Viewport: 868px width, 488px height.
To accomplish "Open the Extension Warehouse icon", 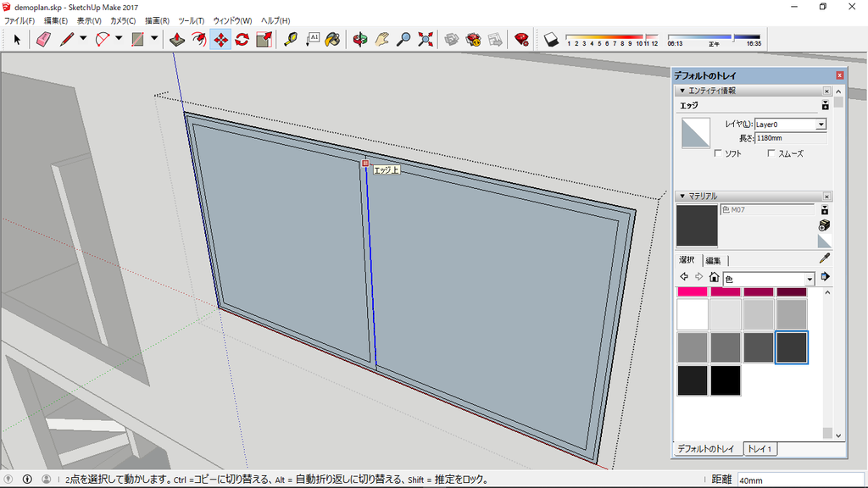I will [x=473, y=39].
